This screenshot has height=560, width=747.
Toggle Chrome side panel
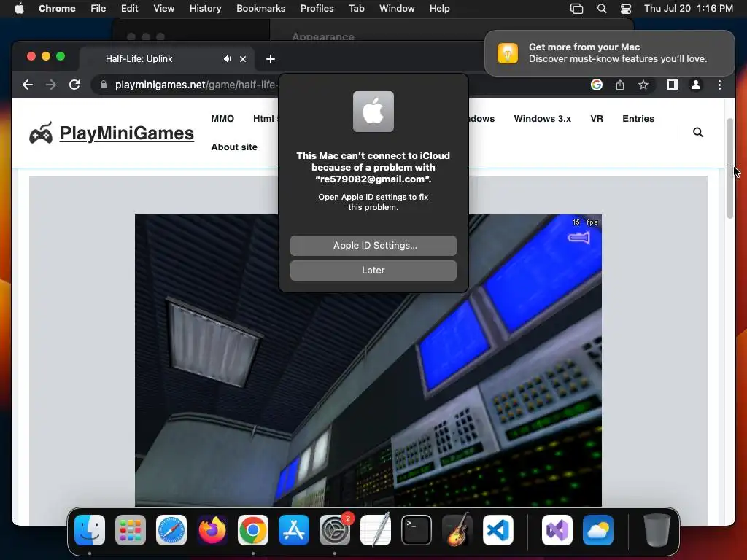point(672,85)
